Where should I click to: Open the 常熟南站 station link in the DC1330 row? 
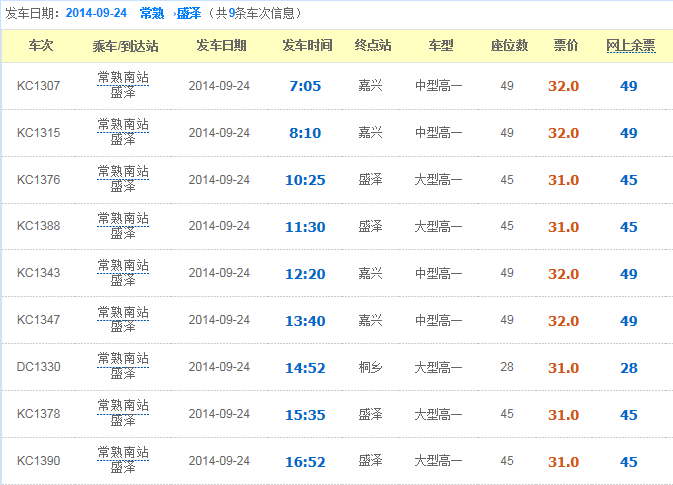tap(123, 360)
